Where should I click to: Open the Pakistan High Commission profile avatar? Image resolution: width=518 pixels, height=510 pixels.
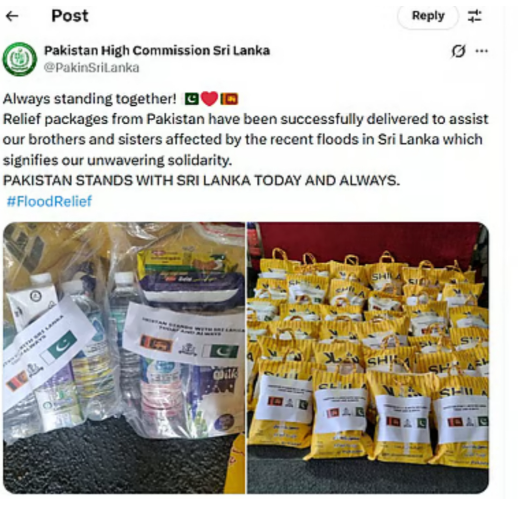(20, 59)
